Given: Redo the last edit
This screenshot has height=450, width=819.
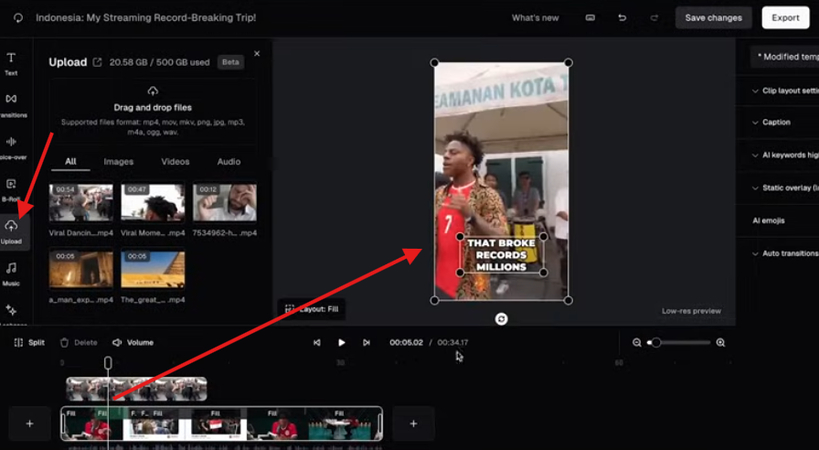Looking at the screenshot, I should 654,18.
